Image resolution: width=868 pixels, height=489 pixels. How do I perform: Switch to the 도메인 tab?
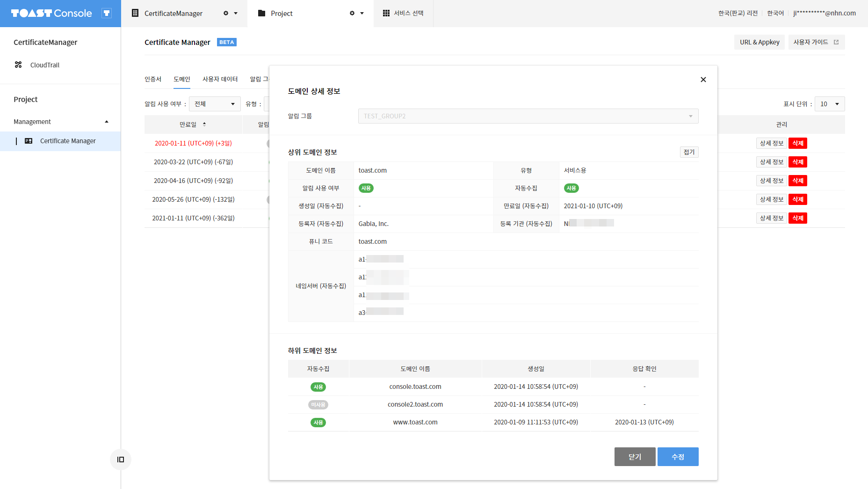click(182, 79)
